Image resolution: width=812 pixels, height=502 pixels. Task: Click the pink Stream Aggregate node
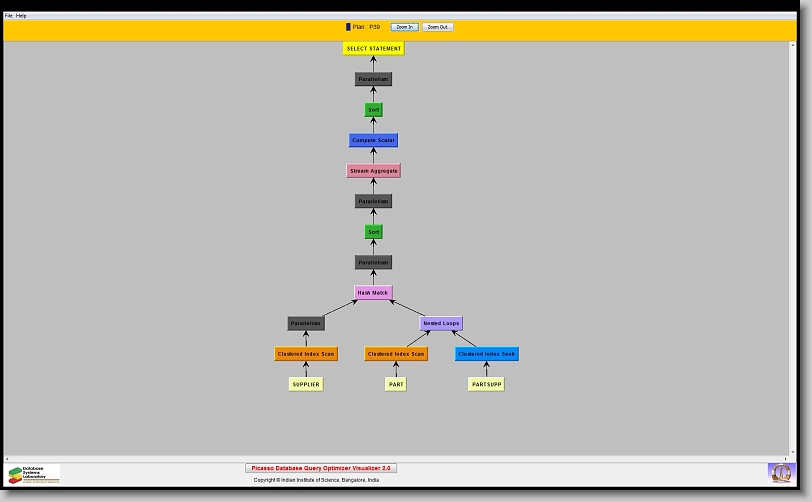click(373, 171)
